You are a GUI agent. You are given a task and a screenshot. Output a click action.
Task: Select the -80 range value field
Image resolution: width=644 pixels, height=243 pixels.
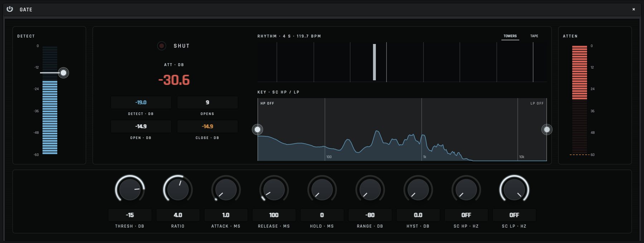coord(370,215)
